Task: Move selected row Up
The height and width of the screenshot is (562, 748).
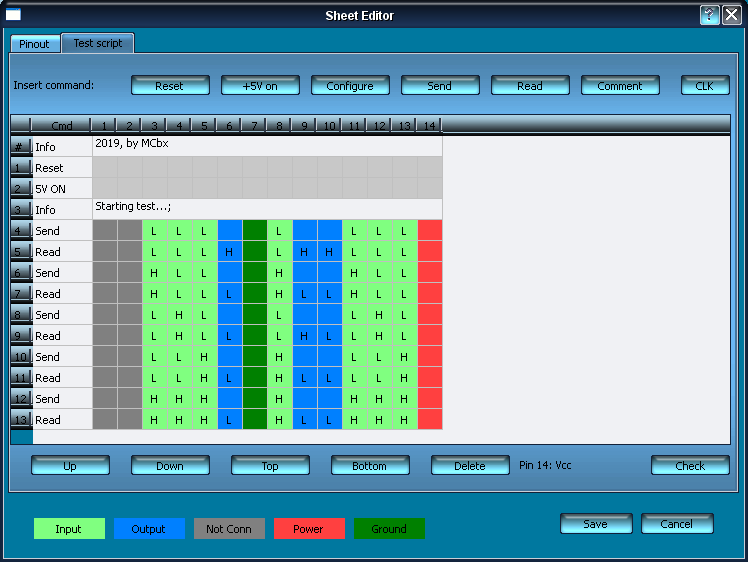Action: point(70,466)
